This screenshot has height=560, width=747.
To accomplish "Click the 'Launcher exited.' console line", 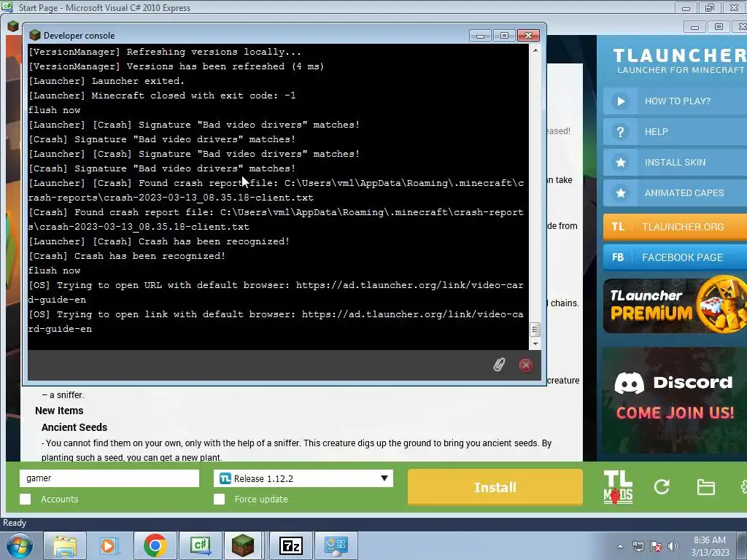I will pyautogui.click(x=107, y=81).
